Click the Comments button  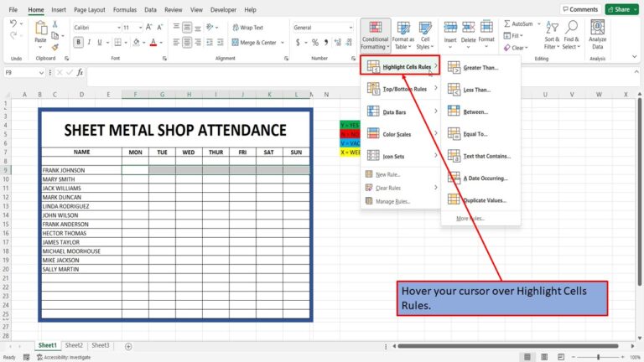(581, 9)
